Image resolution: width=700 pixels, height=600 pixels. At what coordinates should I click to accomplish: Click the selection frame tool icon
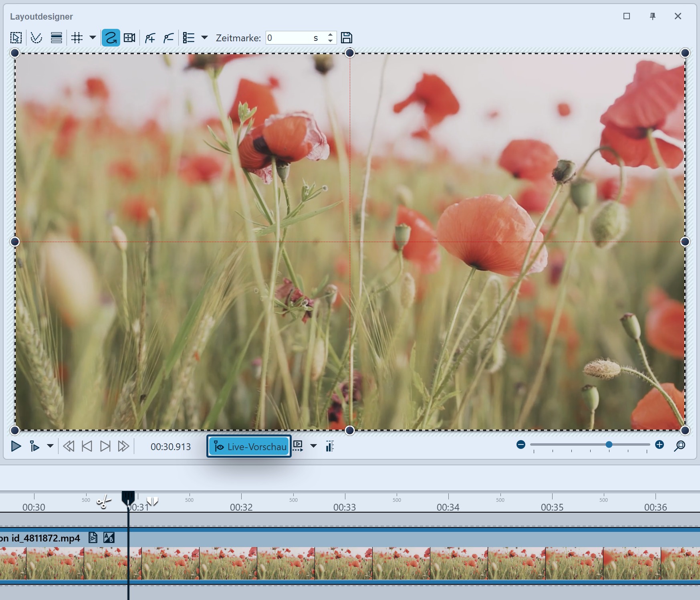(x=16, y=38)
